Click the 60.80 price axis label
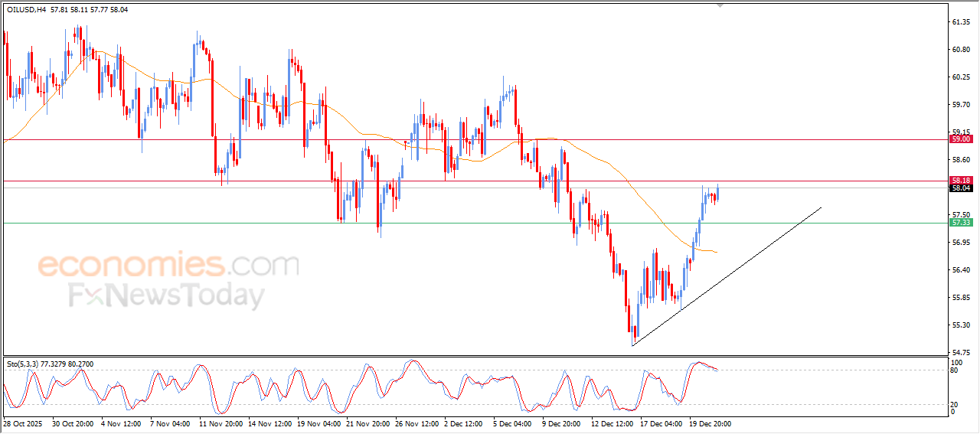980x434 pixels. [962, 50]
